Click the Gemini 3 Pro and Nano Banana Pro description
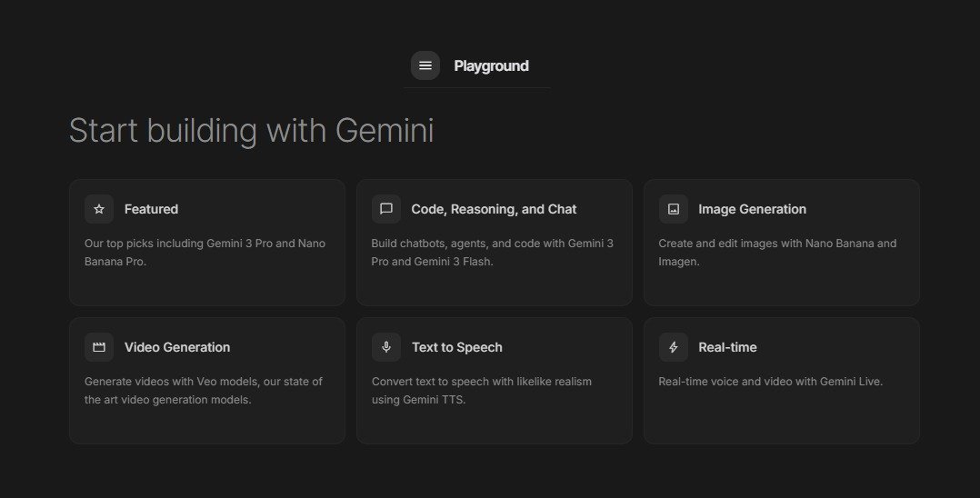The image size is (980, 498). 205,253
